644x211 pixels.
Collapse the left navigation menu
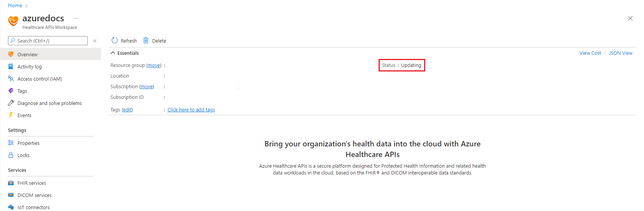click(x=95, y=41)
